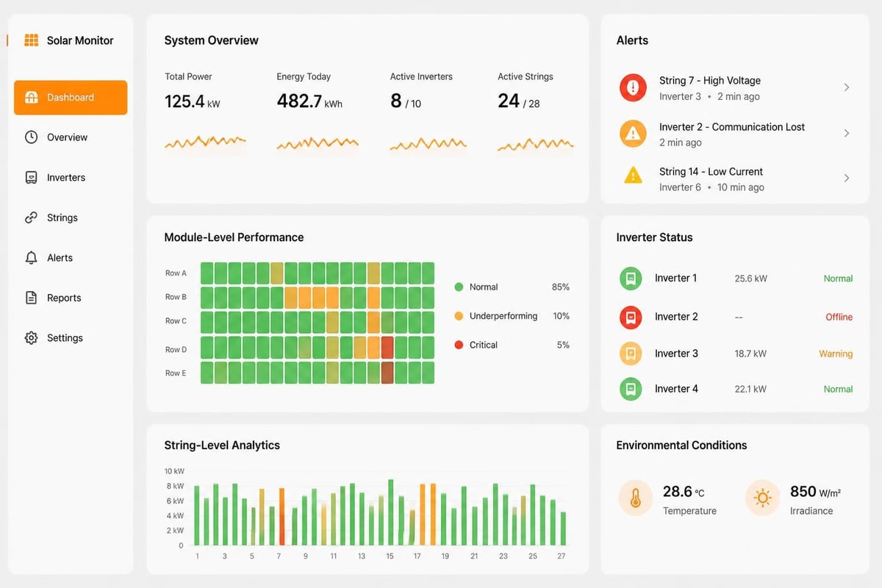Open the Dashboard menu item
Viewport: 882px width, 588px height.
tap(71, 98)
